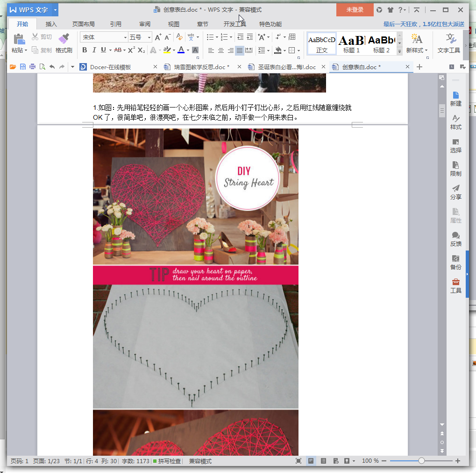476x473 pixels.
Task: Apply superscript X² formatting
Action: (x=131, y=50)
